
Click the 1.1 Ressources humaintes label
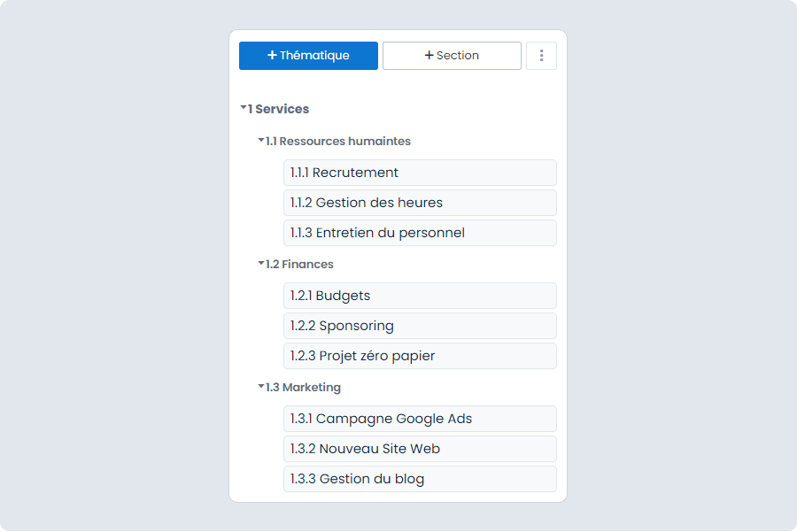[x=338, y=141]
